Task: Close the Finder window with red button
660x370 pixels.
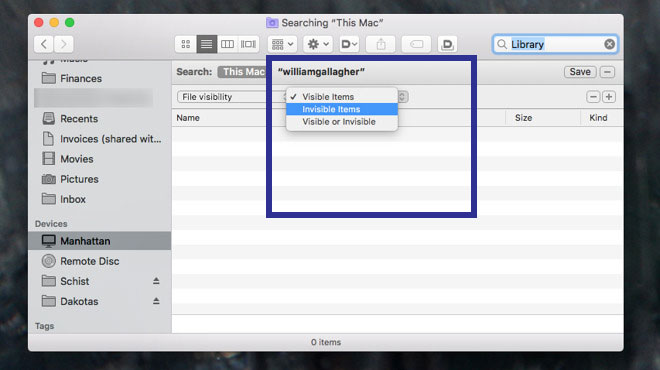Action: click(39, 23)
